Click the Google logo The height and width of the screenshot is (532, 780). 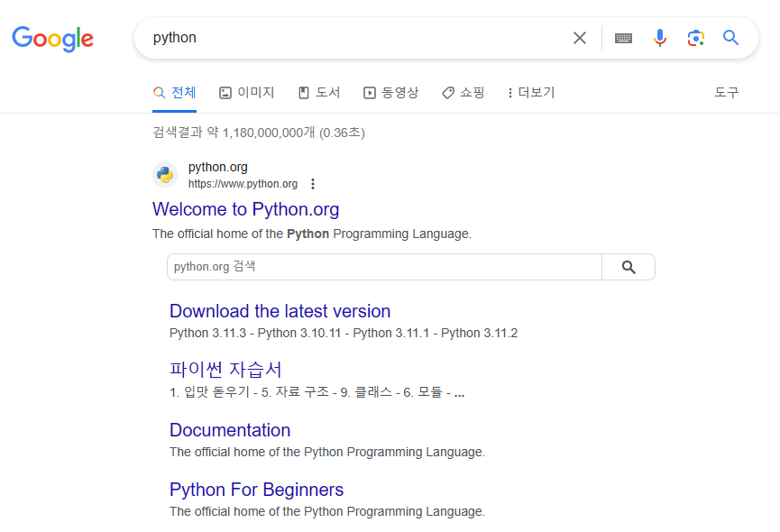pos(52,39)
